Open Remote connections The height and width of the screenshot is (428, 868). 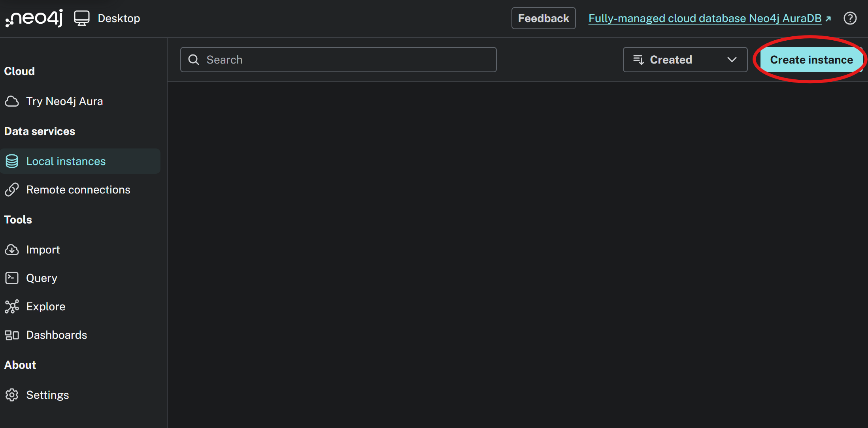coord(80,190)
